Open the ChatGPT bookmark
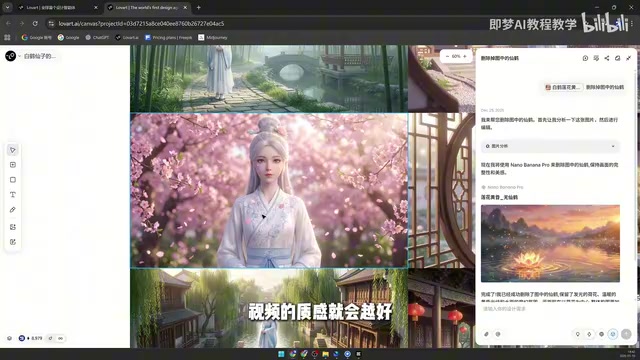Viewport: 640px width, 360px height. click(97, 37)
